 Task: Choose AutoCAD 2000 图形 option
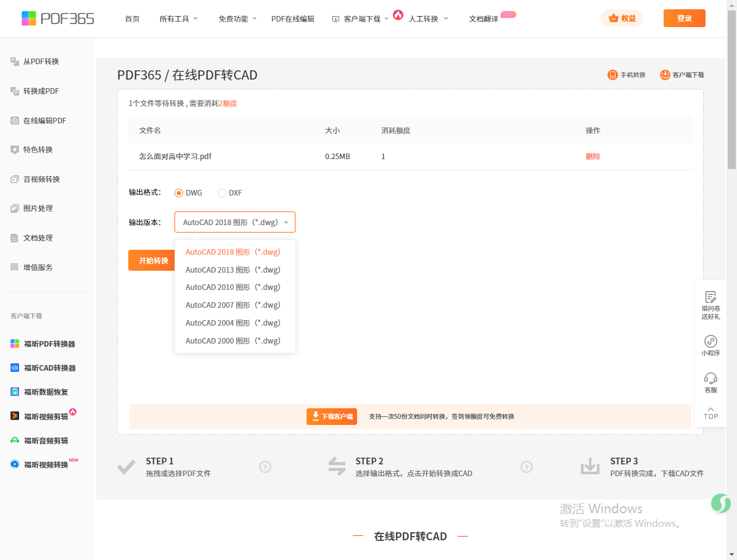pos(233,341)
